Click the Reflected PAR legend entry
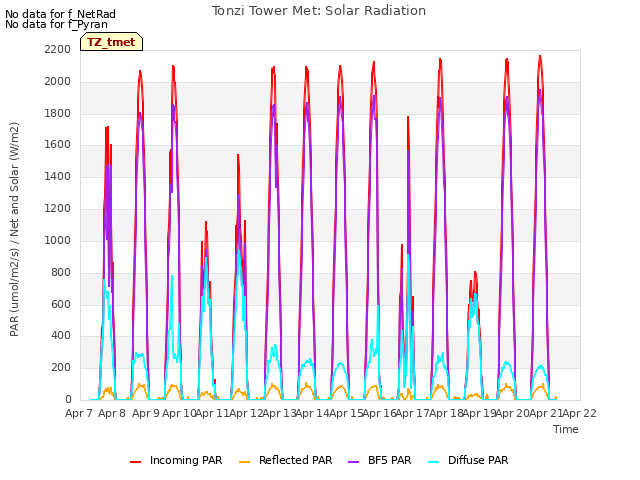The height and width of the screenshot is (480, 640). [x=285, y=460]
